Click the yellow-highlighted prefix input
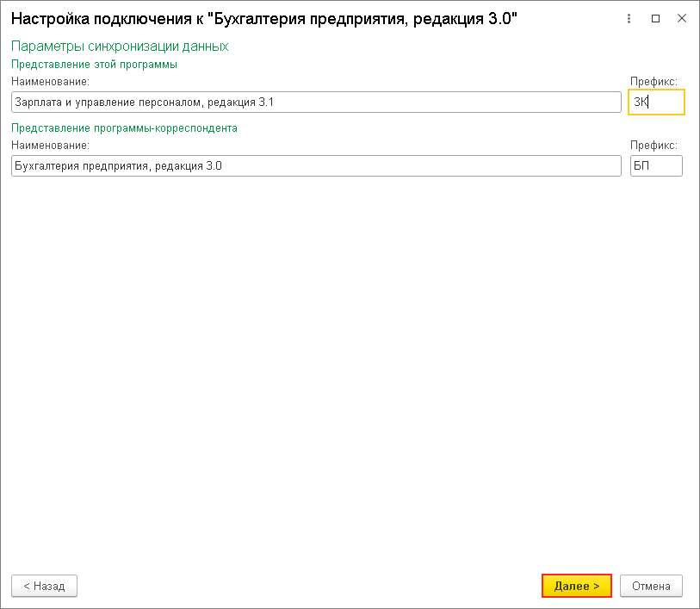The height and width of the screenshot is (609, 700). click(656, 102)
